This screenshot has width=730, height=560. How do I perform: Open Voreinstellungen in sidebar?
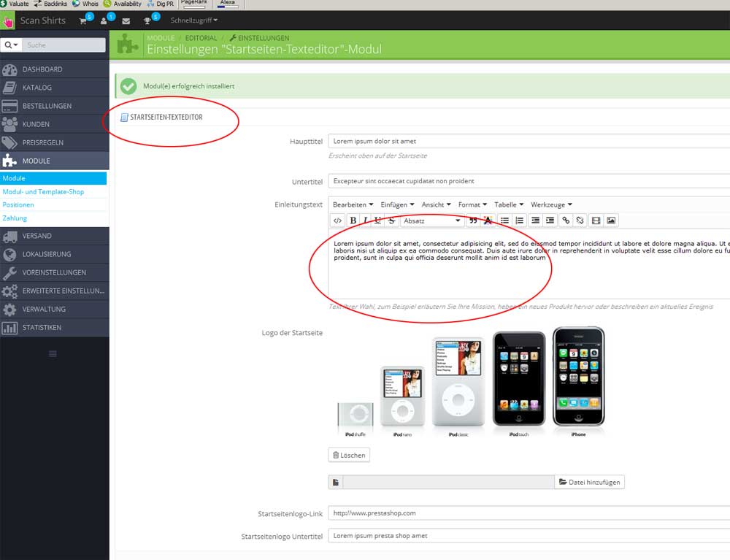point(55,273)
